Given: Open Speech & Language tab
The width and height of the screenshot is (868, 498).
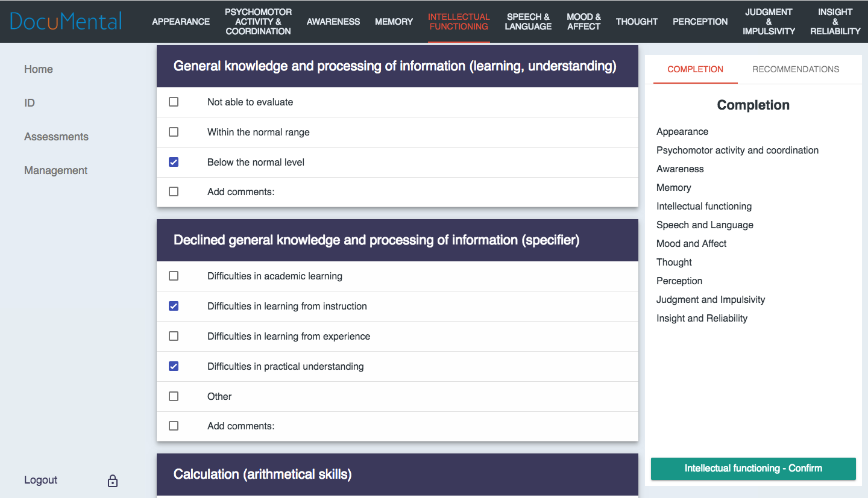Looking at the screenshot, I should (528, 22).
